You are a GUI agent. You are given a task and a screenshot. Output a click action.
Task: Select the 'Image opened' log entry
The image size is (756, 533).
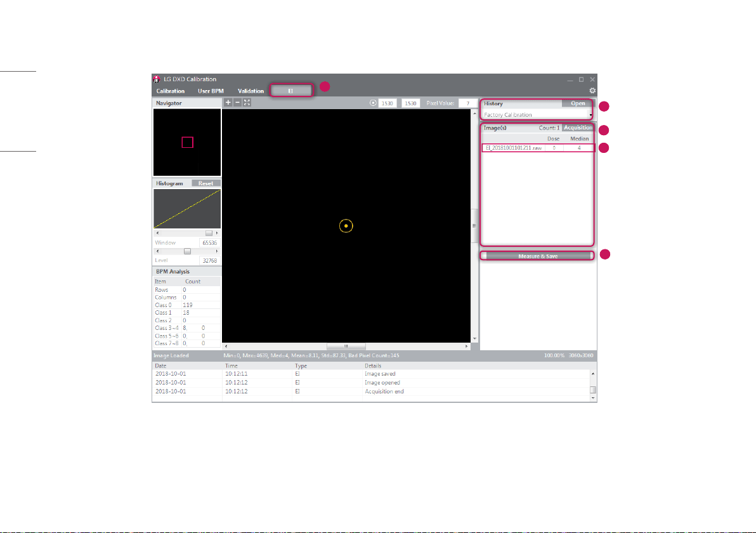tap(371, 383)
